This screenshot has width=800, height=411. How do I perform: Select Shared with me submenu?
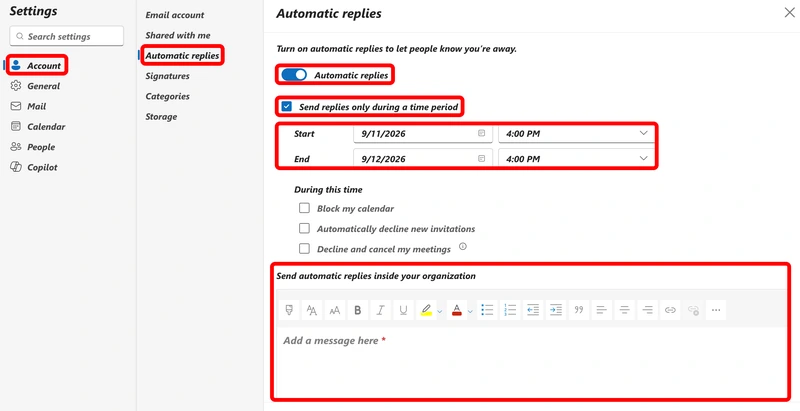click(178, 36)
